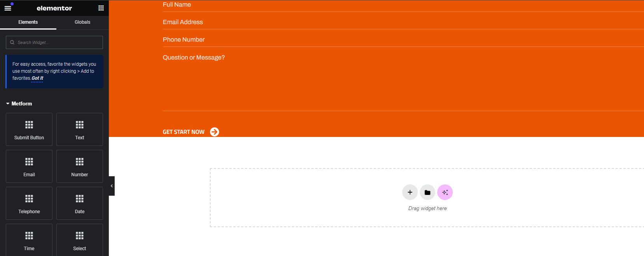Click the elementor logo text
Viewport: 644px width, 256px height.
(x=54, y=8)
